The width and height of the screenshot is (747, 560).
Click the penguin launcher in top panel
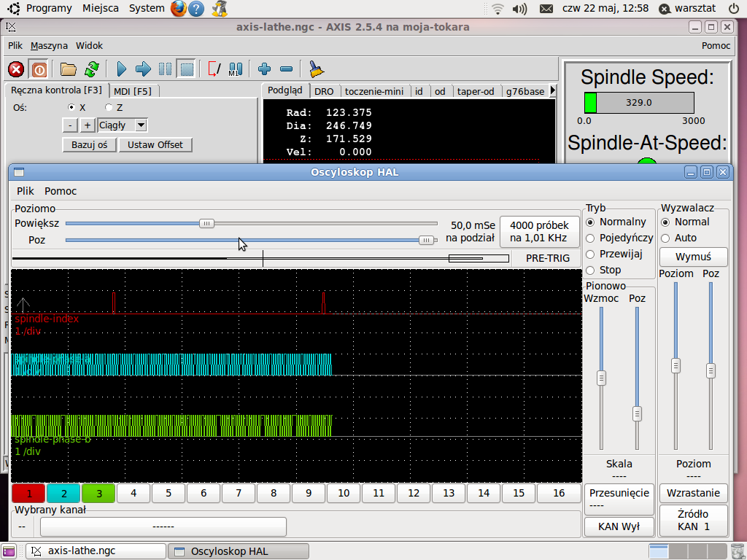coord(219,9)
